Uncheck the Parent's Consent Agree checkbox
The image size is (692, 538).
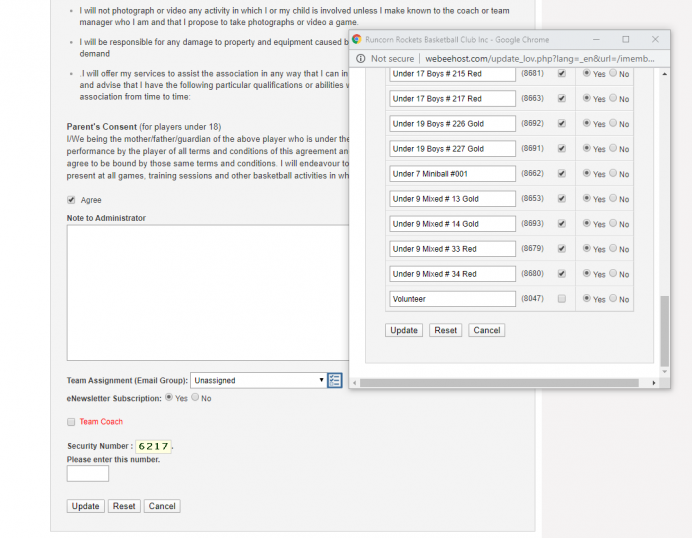(x=71, y=200)
